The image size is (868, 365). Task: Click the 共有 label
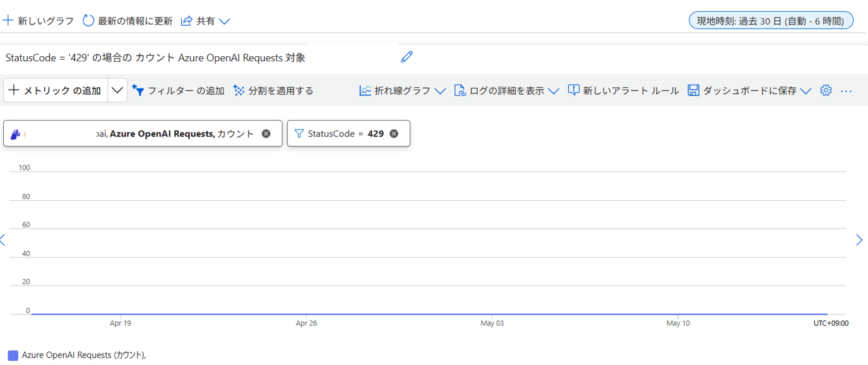click(205, 21)
